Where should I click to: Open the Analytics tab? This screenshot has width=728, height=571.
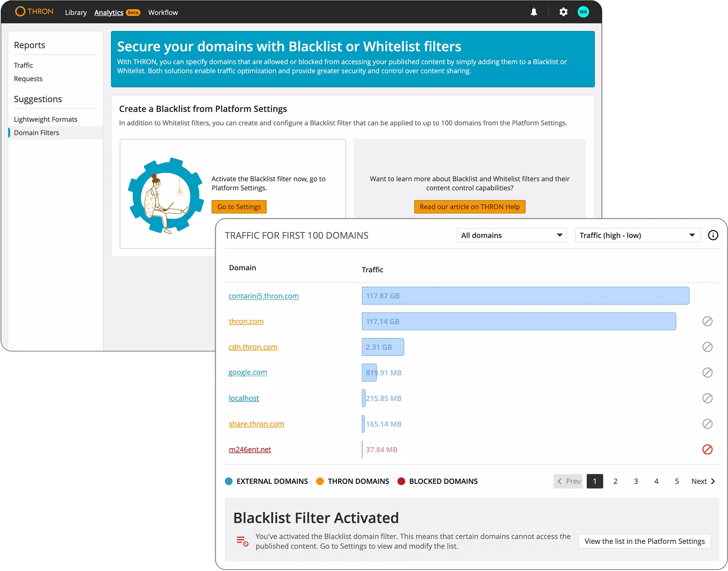[x=109, y=12]
